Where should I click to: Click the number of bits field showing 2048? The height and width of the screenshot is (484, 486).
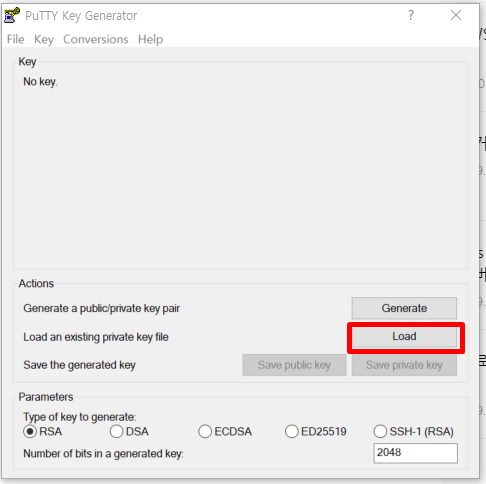(415, 453)
